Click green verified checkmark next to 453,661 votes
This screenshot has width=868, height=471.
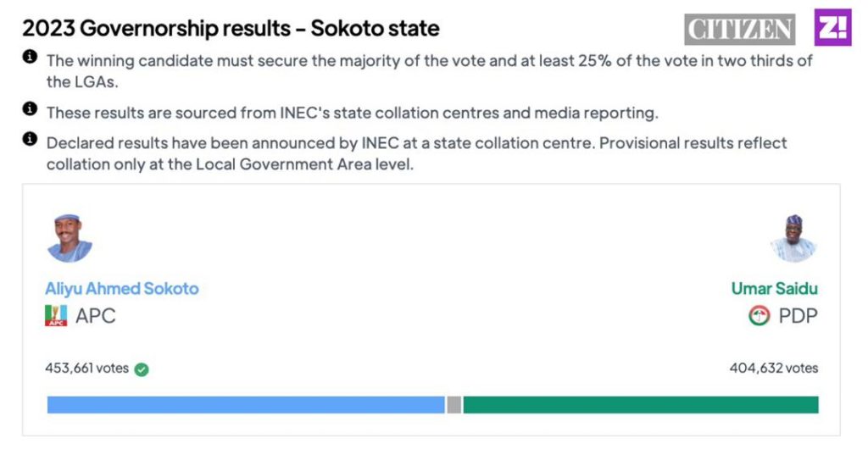[142, 369]
